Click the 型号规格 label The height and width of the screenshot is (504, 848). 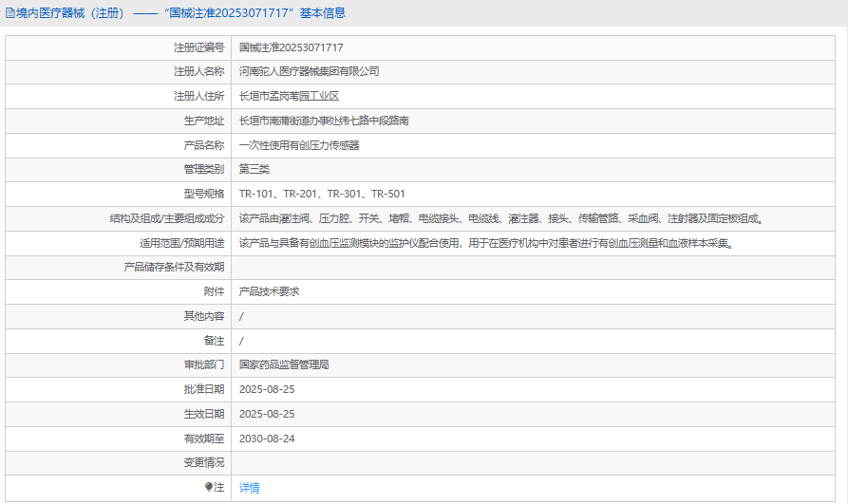click(x=204, y=194)
